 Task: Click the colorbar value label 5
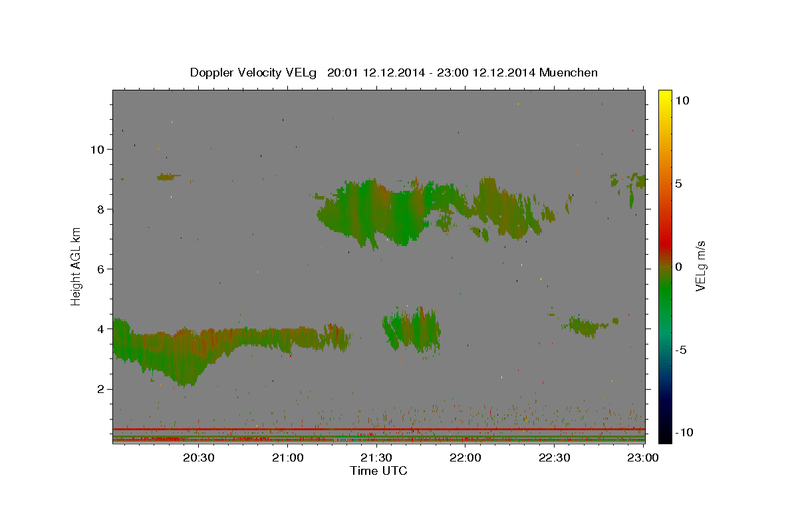[678, 184]
